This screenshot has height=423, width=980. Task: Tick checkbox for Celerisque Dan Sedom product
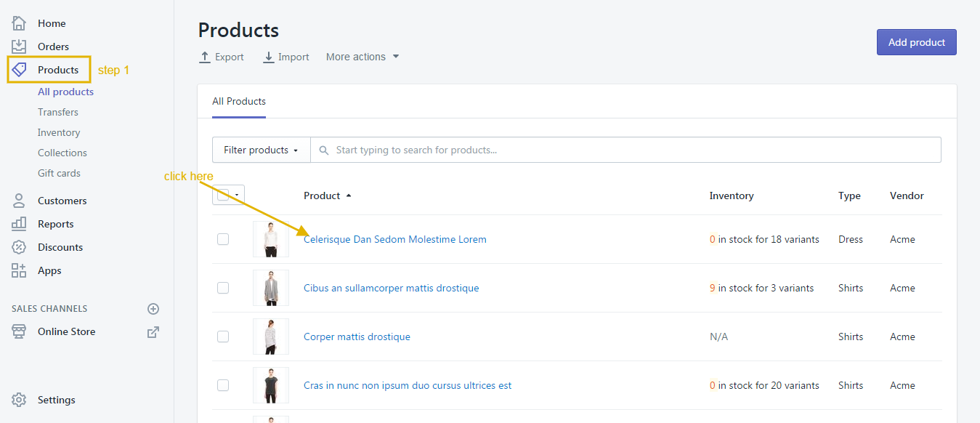click(223, 239)
